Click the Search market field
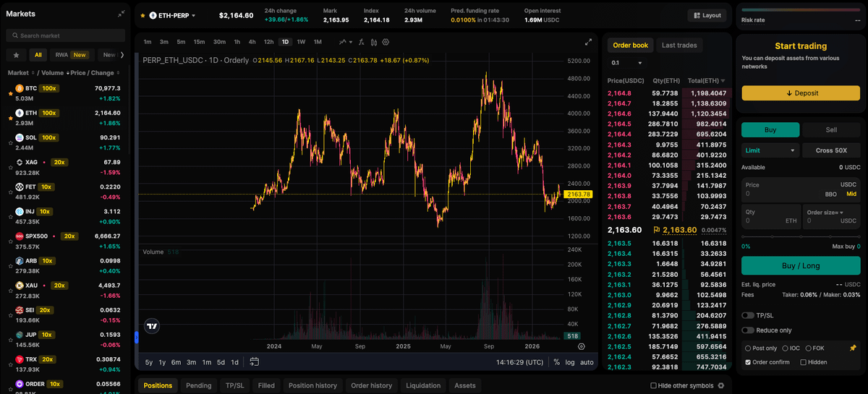The width and height of the screenshot is (868, 394). click(x=67, y=35)
